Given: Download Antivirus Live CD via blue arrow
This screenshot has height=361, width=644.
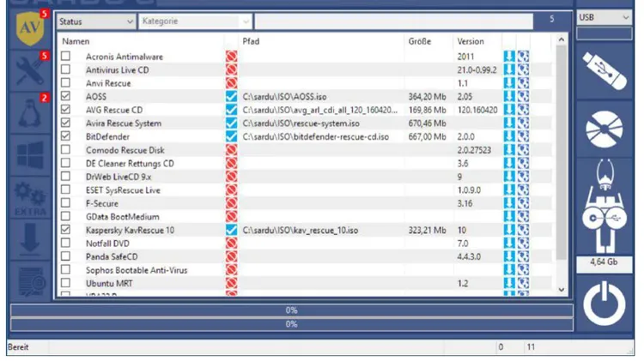Looking at the screenshot, I should click(509, 69).
